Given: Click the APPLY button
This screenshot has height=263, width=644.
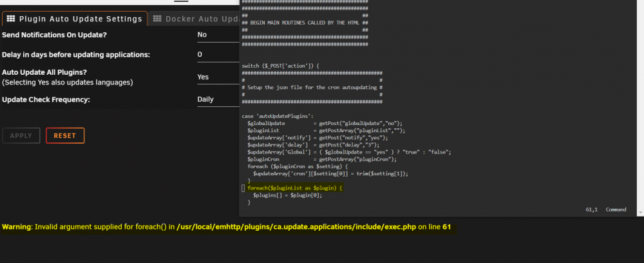Looking at the screenshot, I should [21, 135].
